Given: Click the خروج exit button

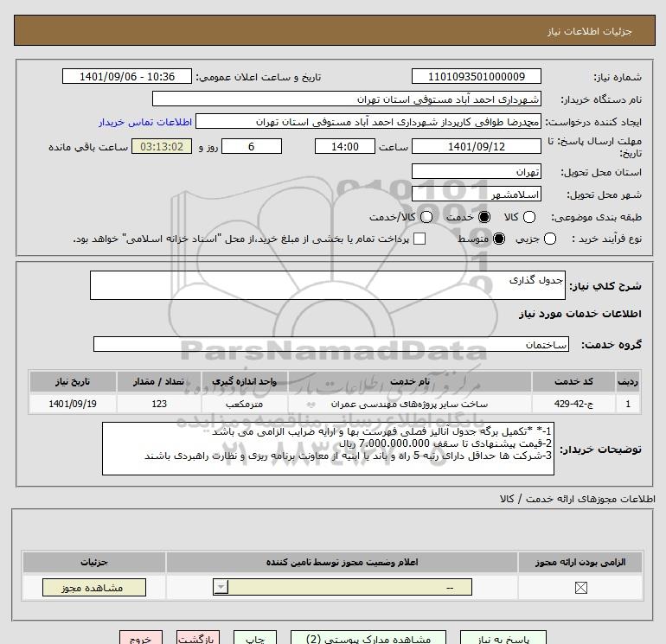Looking at the screenshot, I should pyautogui.click(x=141, y=638).
